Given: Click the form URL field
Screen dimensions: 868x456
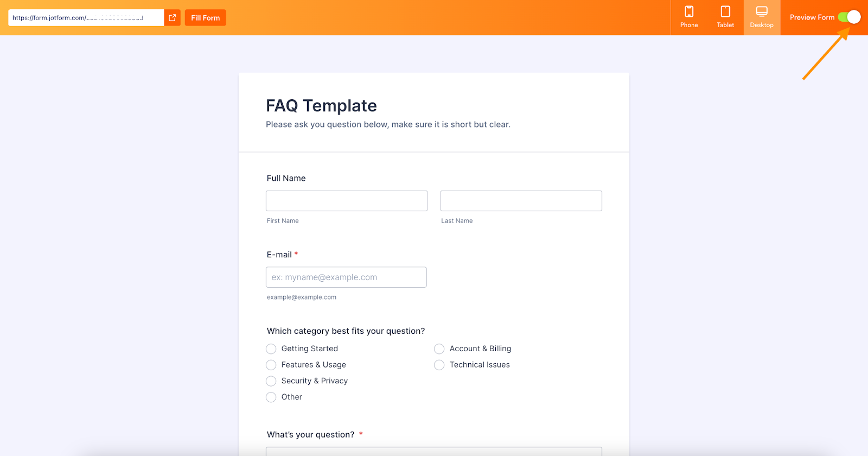Looking at the screenshot, I should [x=86, y=18].
